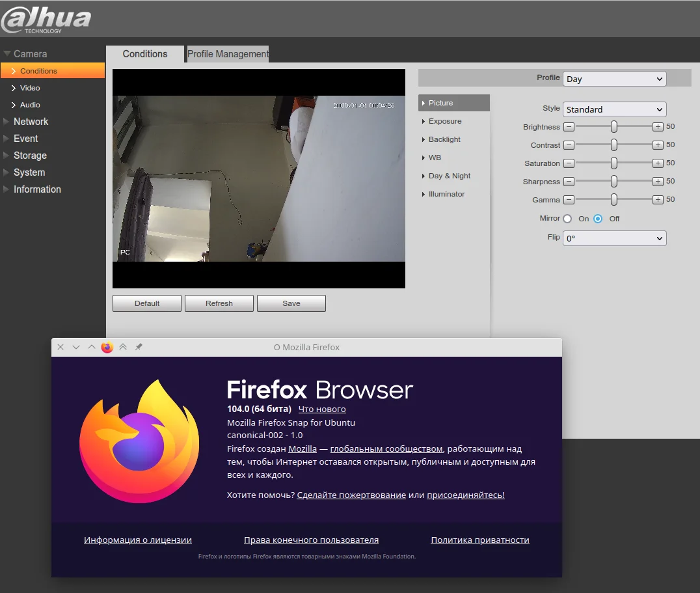Increase Saturation with the plus icon
The image size is (700, 593).
658,163
